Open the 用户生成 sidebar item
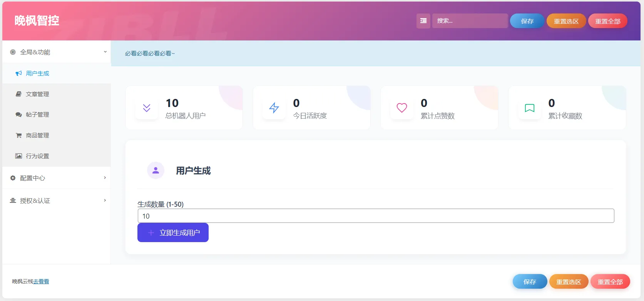 coord(57,73)
